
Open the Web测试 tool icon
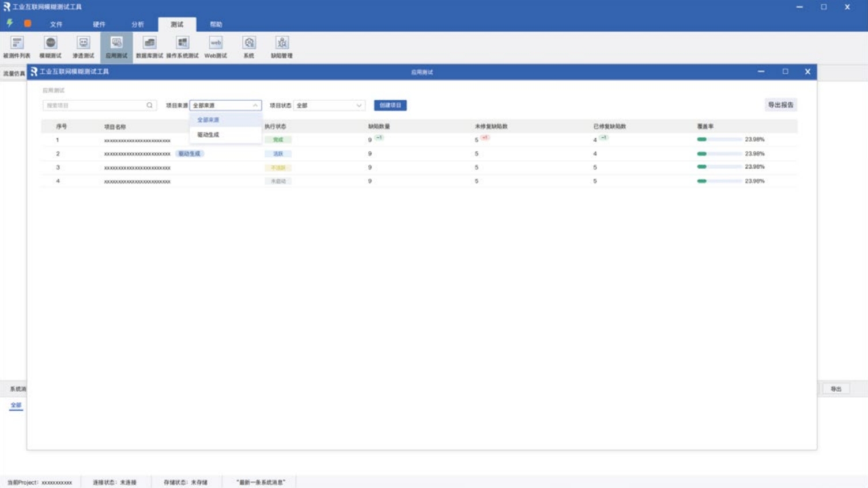216,47
